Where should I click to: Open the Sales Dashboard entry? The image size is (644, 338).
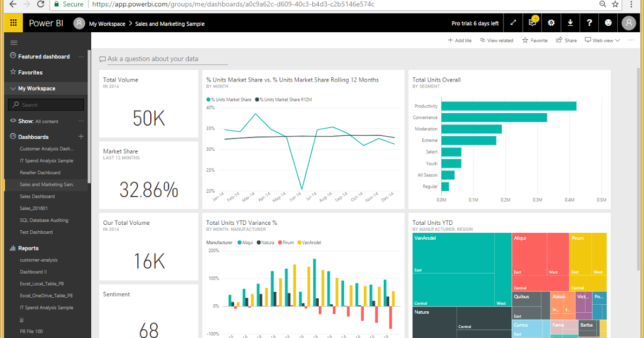(37, 196)
